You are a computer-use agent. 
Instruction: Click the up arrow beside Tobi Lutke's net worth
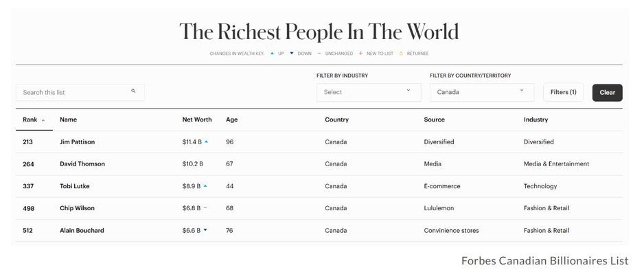(x=205, y=185)
